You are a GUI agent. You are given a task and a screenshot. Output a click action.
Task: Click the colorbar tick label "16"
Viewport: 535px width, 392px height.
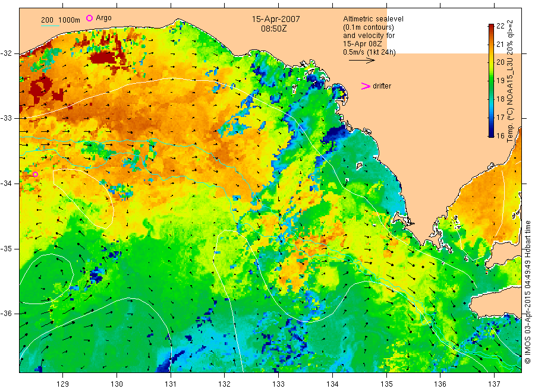(x=500, y=135)
